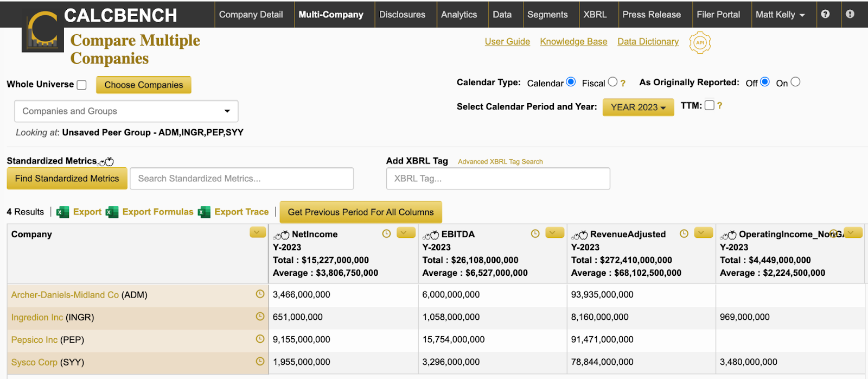The width and height of the screenshot is (868, 379).
Task: Set As Originally Reported to Off
Action: pos(765,82)
